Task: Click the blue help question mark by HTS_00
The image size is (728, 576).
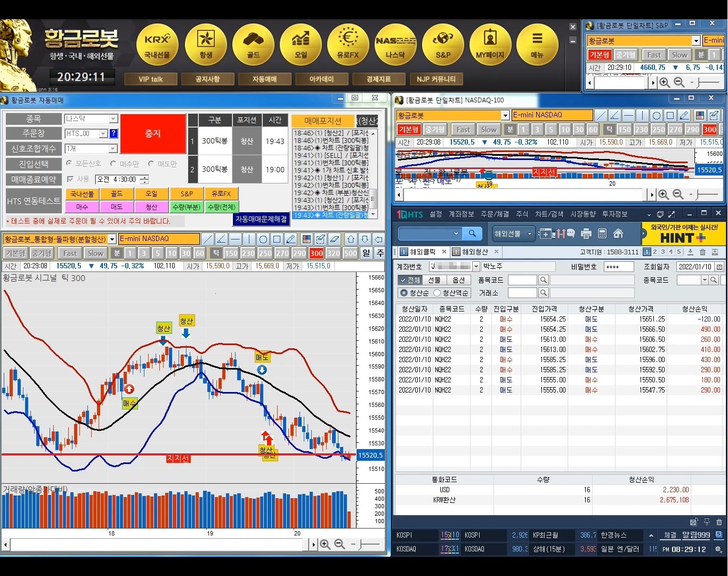Action: [113, 133]
